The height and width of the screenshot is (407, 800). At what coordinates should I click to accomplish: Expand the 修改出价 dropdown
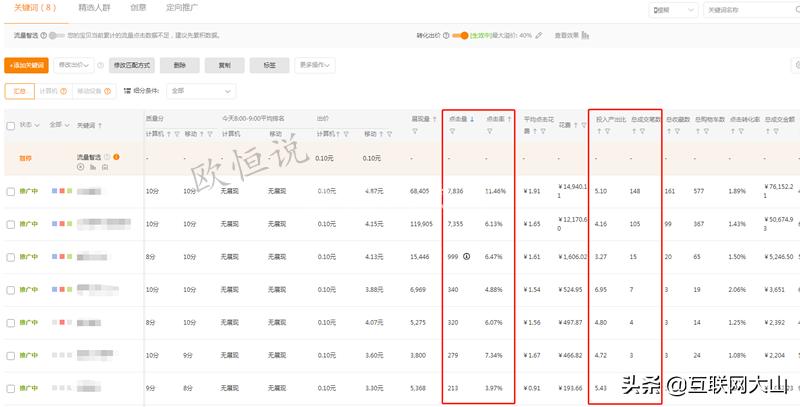pyautogui.click(x=74, y=65)
